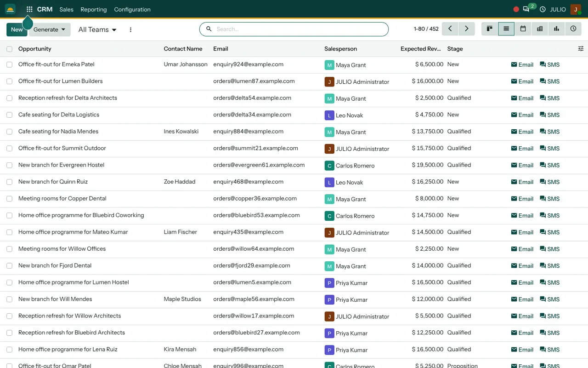Go to next page of records
This screenshot has width=588, height=368.
(467, 29)
